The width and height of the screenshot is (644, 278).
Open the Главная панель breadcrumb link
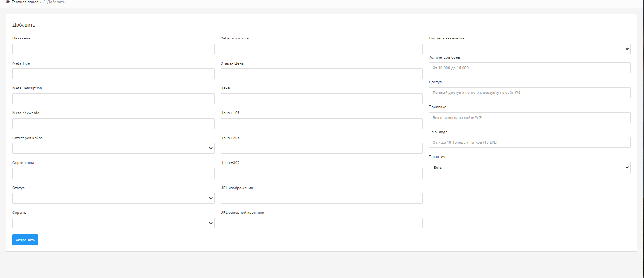26,2
